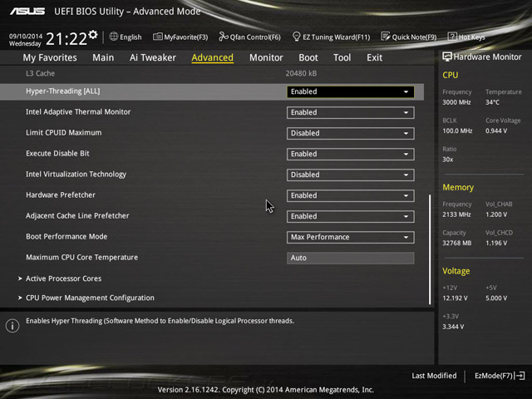Click Adjacent Cache Line Prefetcher label
The width and height of the screenshot is (532, 399).
(x=77, y=216)
